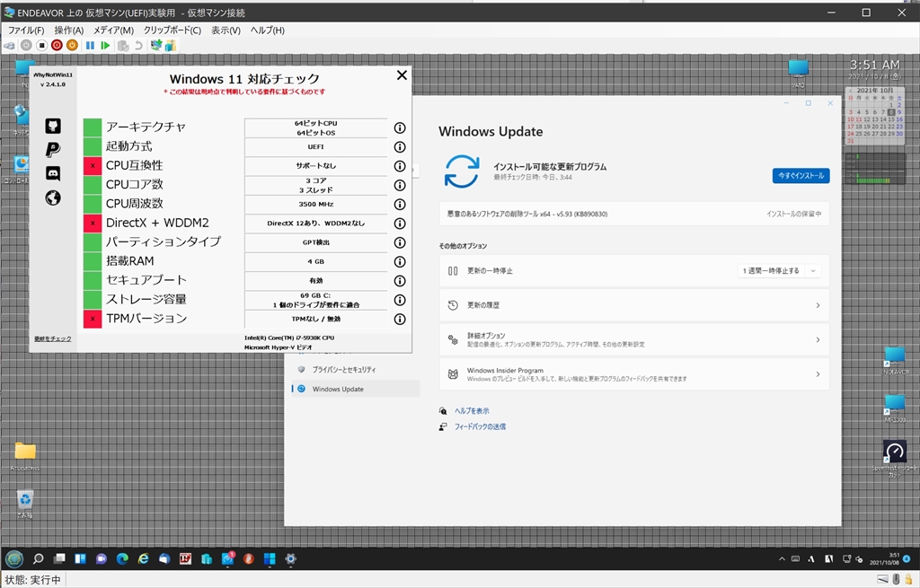Open the notification count badge in tray
920x588 pixels.
pyautogui.click(x=907, y=558)
